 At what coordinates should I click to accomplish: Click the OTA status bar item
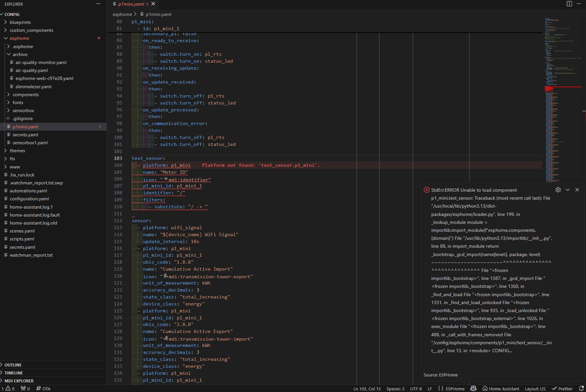pos(43,389)
